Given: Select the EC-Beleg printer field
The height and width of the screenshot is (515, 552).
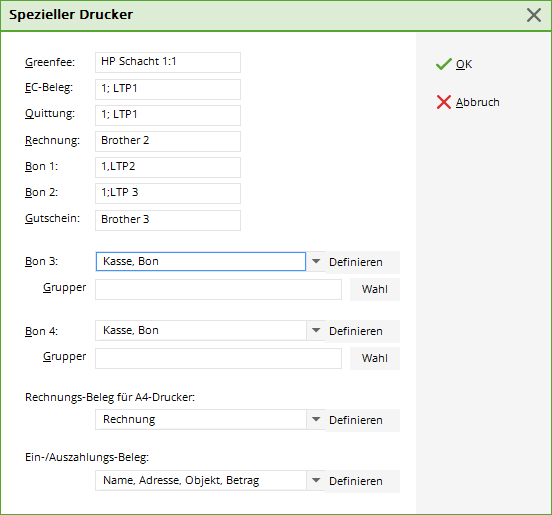Looking at the screenshot, I should (x=168, y=89).
